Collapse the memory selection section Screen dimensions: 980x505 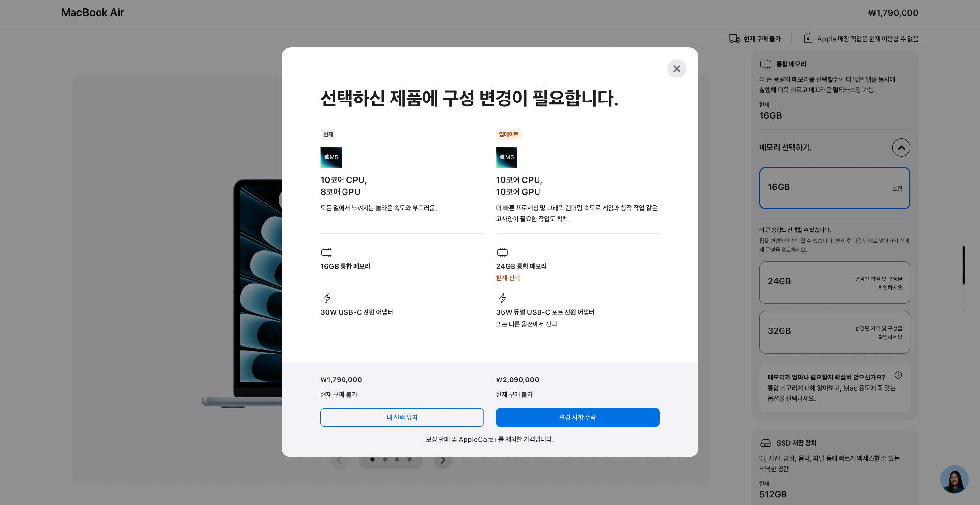point(901,148)
